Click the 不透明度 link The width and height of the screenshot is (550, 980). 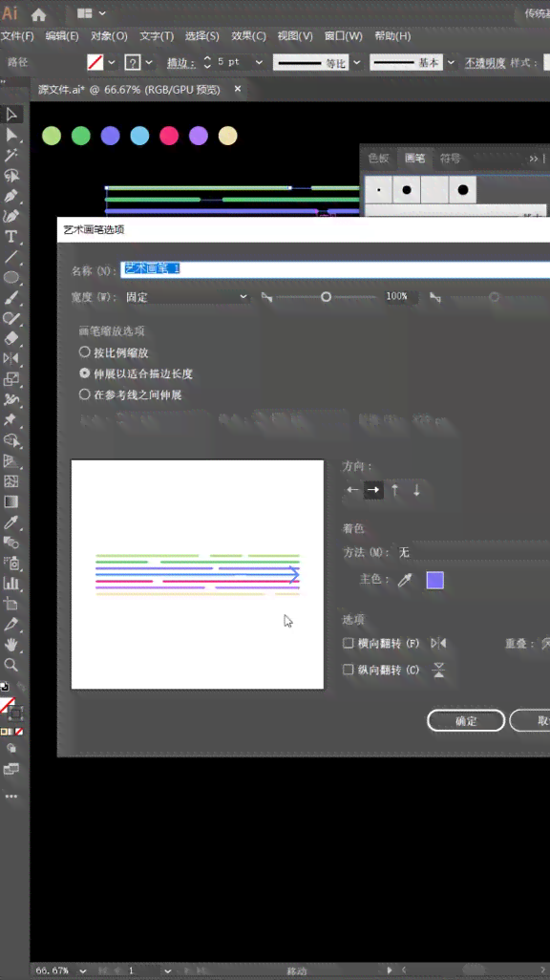[485, 62]
